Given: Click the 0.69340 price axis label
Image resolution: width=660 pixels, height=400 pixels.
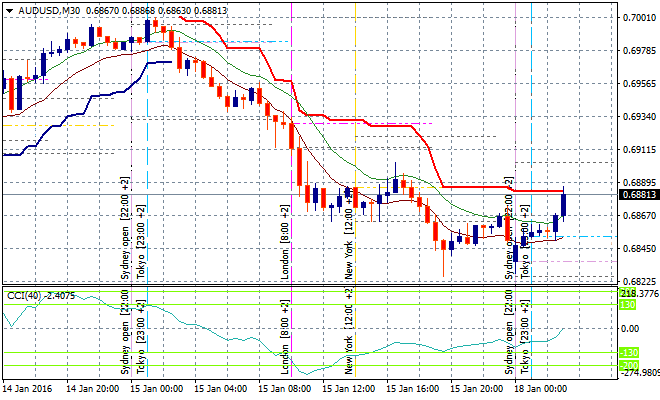Looking at the screenshot, I should pyautogui.click(x=639, y=116).
